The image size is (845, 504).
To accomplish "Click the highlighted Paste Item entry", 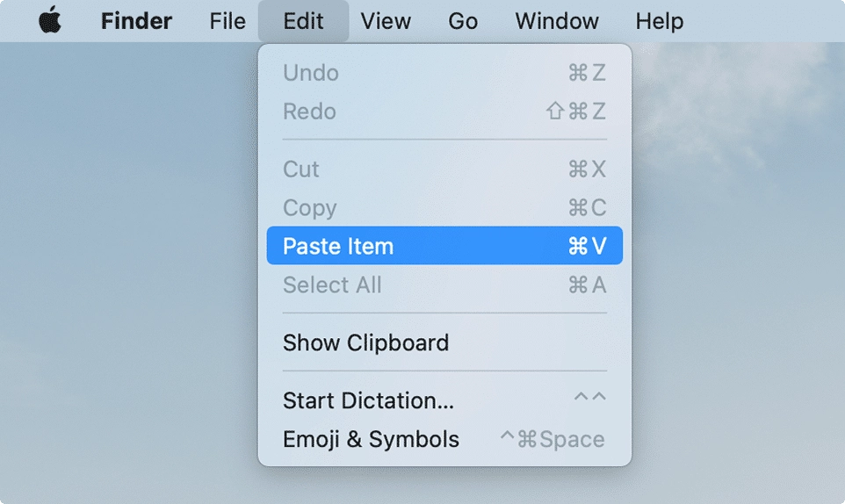I will (338, 247).
